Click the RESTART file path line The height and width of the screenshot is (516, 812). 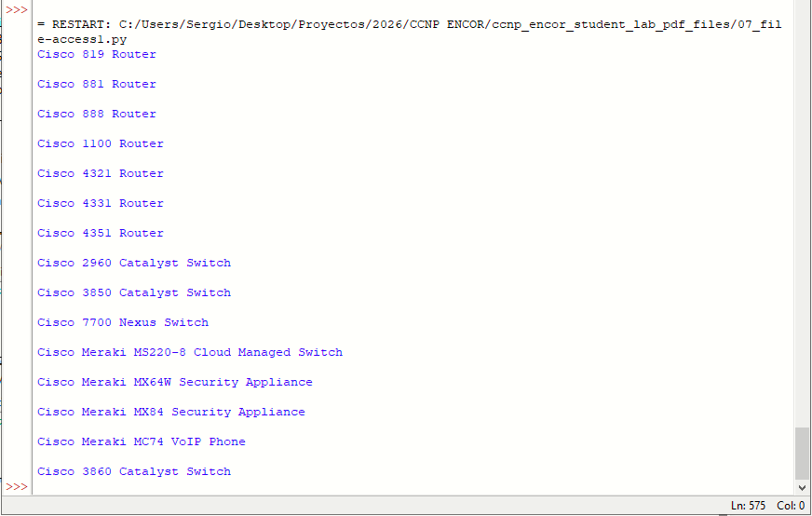(409, 32)
